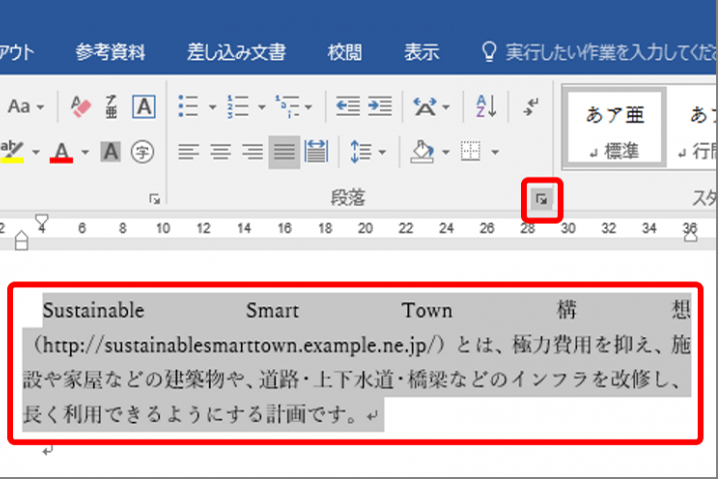Click the URL text in the paragraph
The image size is (718, 479).
point(238,346)
